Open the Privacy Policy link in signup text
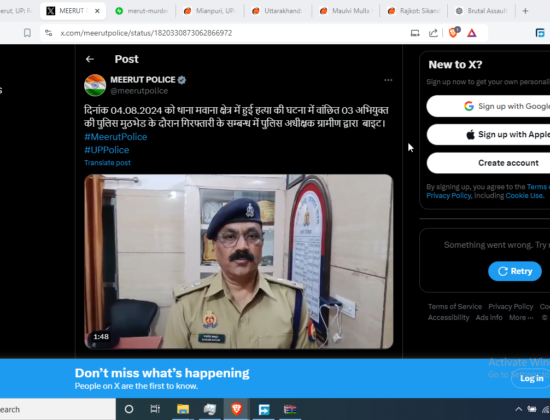This screenshot has height=420, width=550. (449, 196)
